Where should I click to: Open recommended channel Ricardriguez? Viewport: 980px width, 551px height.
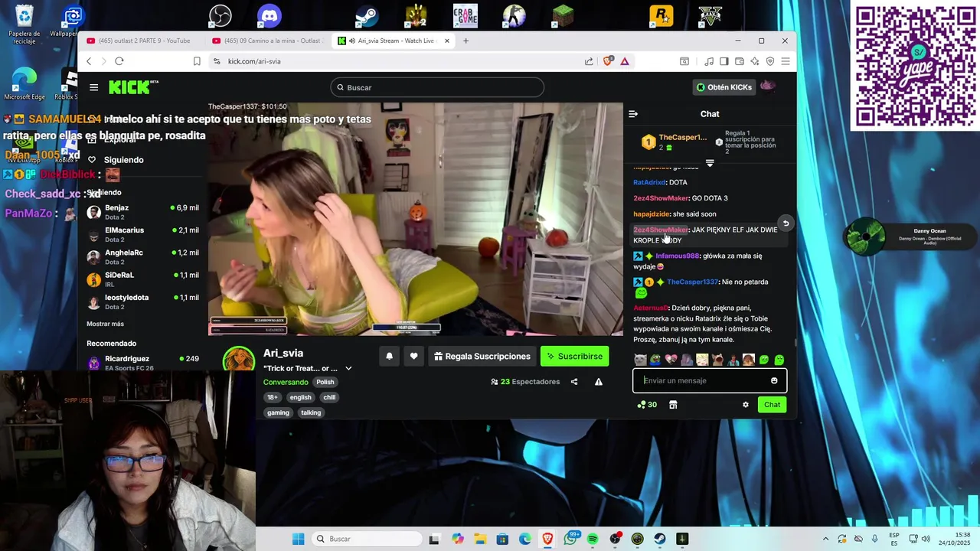tap(143, 362)
